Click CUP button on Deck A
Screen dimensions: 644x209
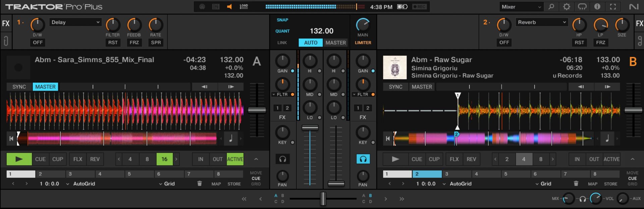tap(58, 159)
